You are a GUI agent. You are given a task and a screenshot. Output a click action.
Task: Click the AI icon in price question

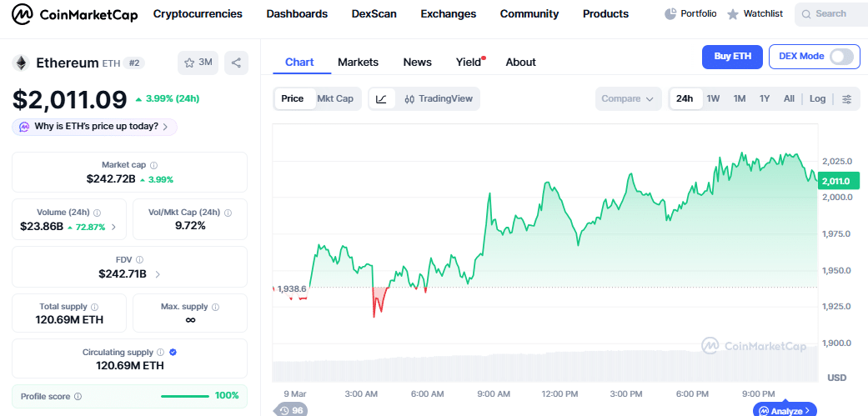click(x=24, y=127)
